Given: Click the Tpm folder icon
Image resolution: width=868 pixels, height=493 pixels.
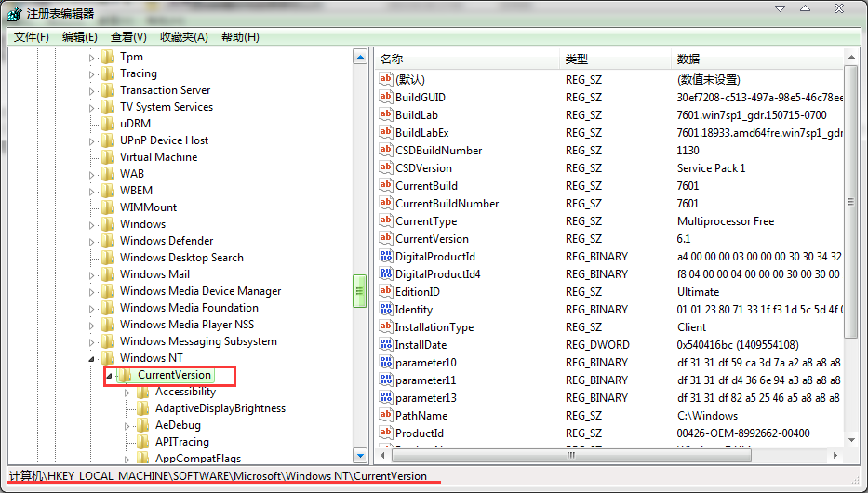Looking at the screenshot, I should [x=108, y=57].
